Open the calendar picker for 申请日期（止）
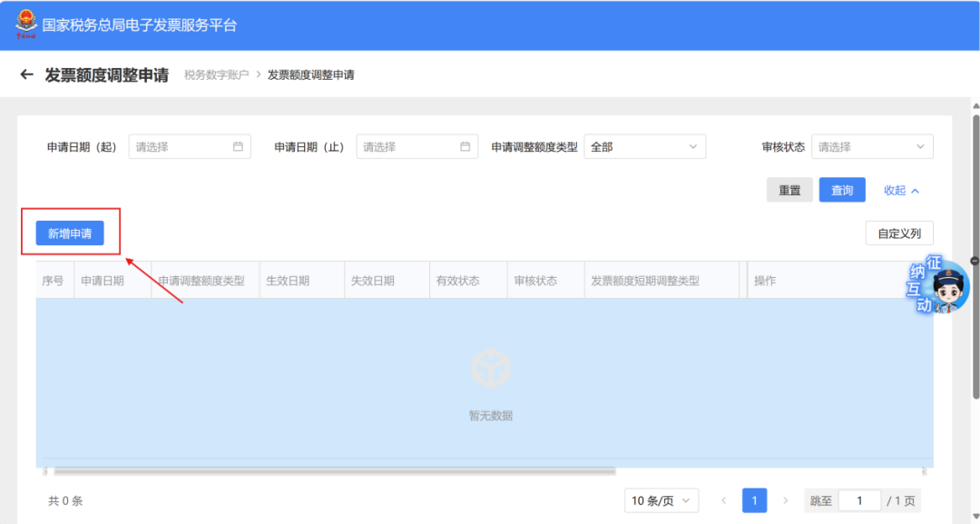980x524 pixels. point(465,146)
